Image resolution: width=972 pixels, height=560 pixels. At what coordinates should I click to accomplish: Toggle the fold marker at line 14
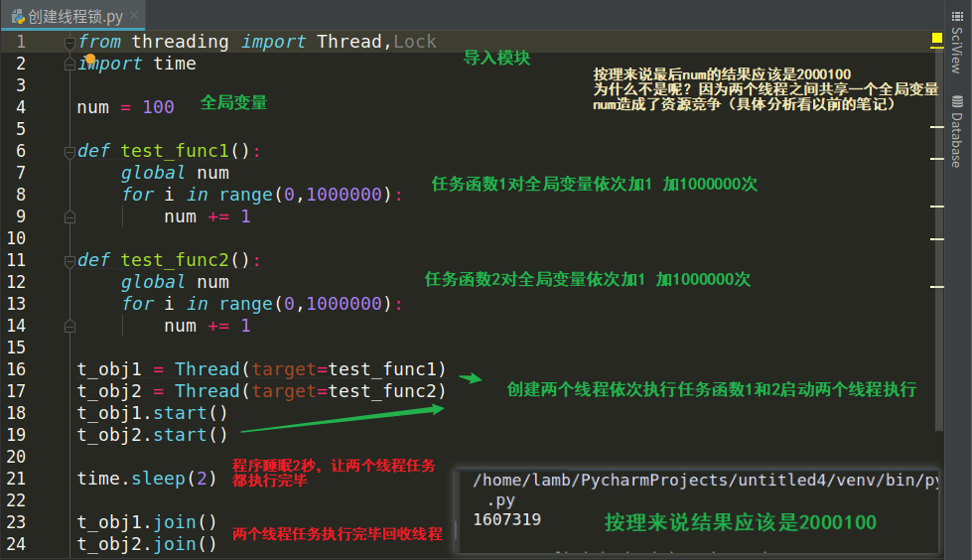click(x=70, y=327)
